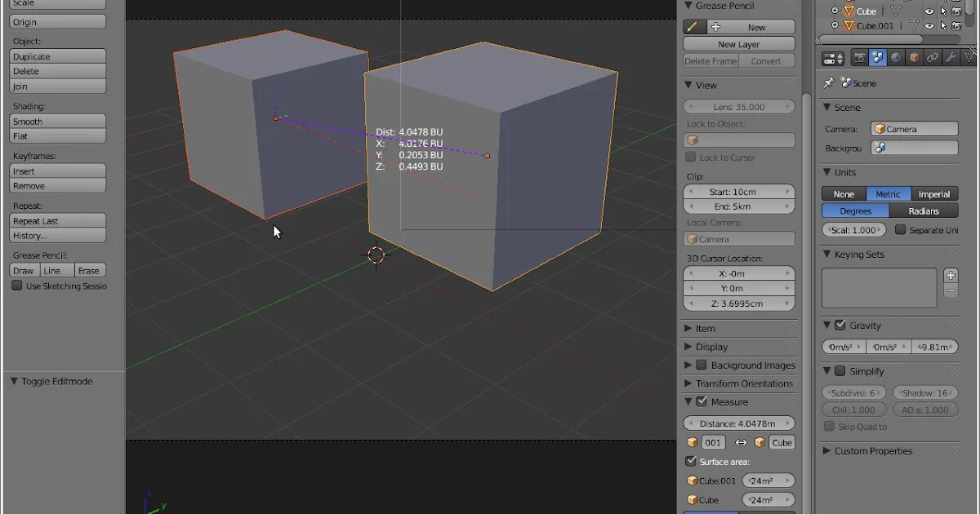Viewport: 980px width, 514px height.
Task: Click the minus icon next to Keying Sets list
Action: (951, 290)
